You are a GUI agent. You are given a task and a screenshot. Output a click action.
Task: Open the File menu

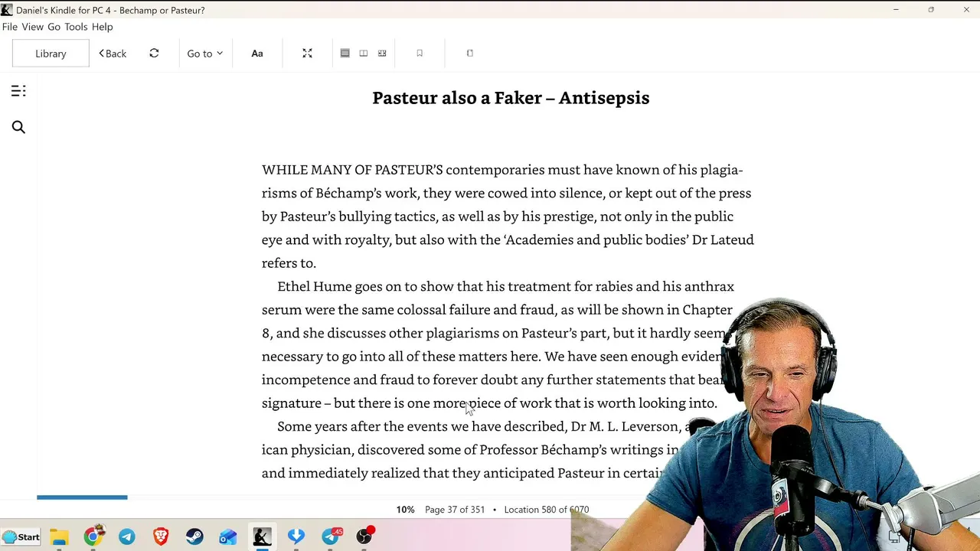point(10,27)
